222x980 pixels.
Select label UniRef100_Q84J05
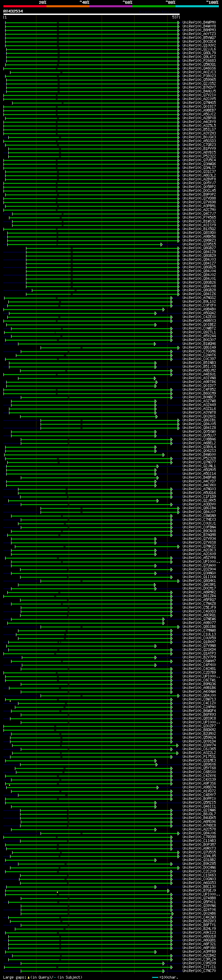199,424
